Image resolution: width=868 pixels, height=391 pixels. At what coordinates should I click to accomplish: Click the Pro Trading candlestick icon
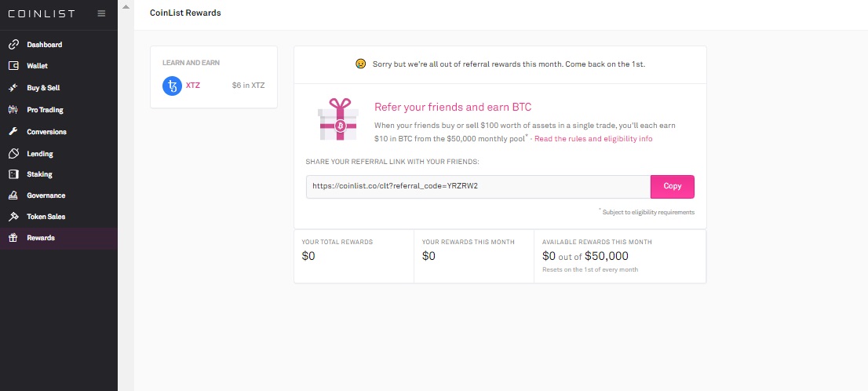13,110
